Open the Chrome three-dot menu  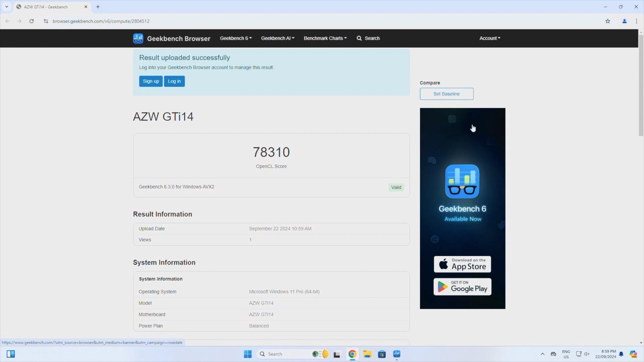pos(636,21)
